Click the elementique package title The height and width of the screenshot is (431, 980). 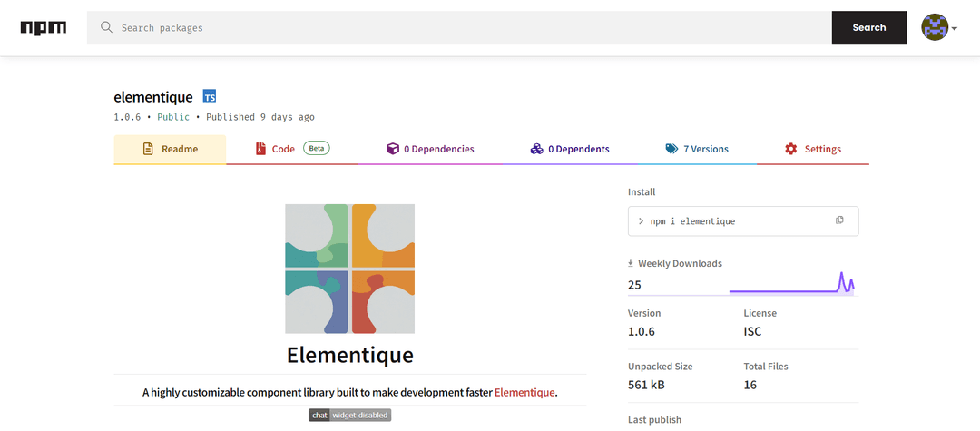(x=153, y=97)
